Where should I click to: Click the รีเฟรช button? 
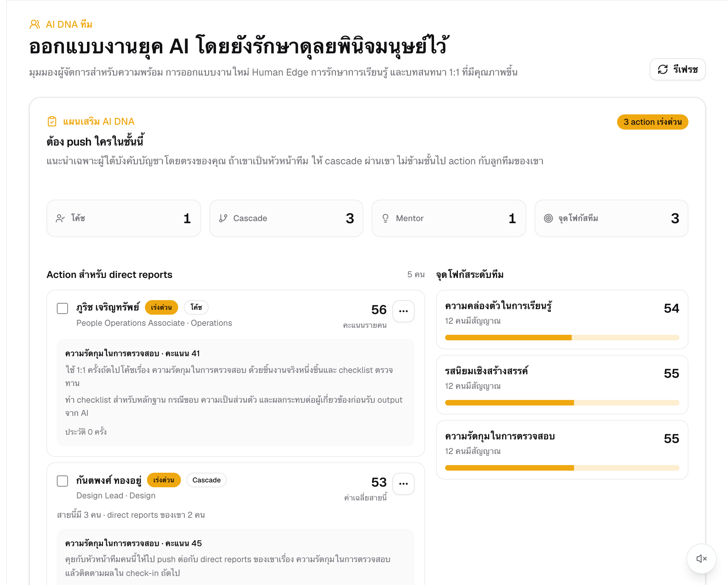coord(677,69)
